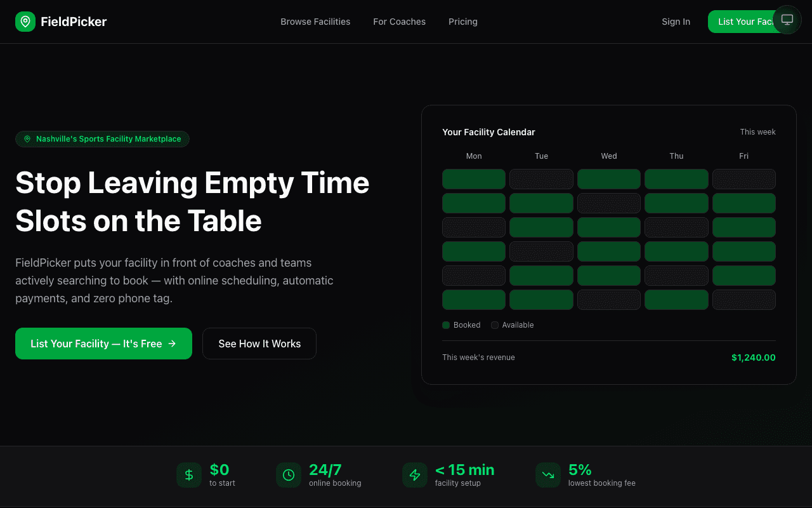This screenshot has height=508, width=812.
Task: Open Browse Facilities page
Action: (x=315, y=22)
